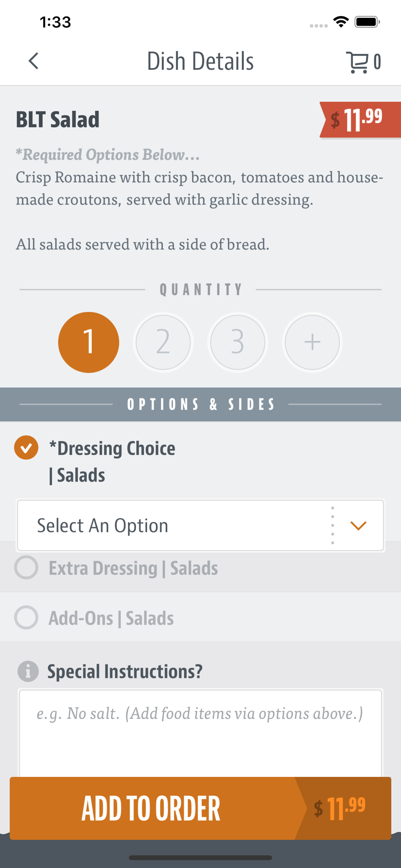This screenshot has width=401, height=868.
Task: Tap the plus quantity icon
Action: pyautogui.click(x=312, y=342)
